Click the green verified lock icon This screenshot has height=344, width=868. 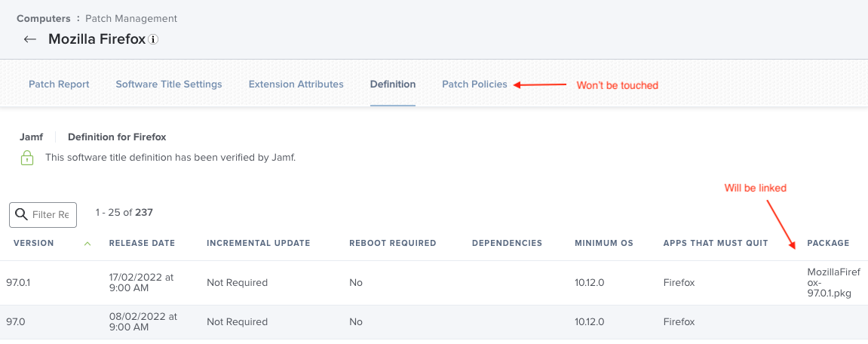click(26, 158)
